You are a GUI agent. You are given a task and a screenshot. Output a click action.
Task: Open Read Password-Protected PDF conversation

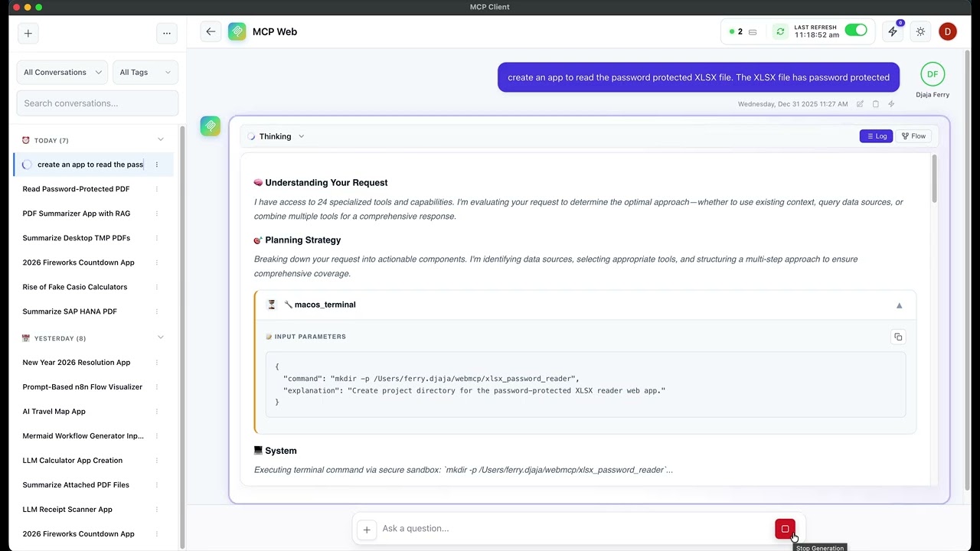pos(76,189)
